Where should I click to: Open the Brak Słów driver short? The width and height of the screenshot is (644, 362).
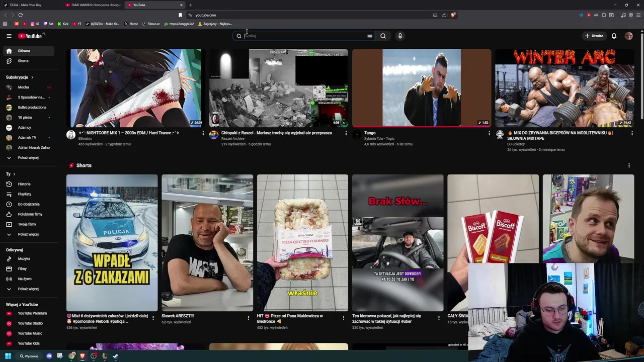point(397,243)
